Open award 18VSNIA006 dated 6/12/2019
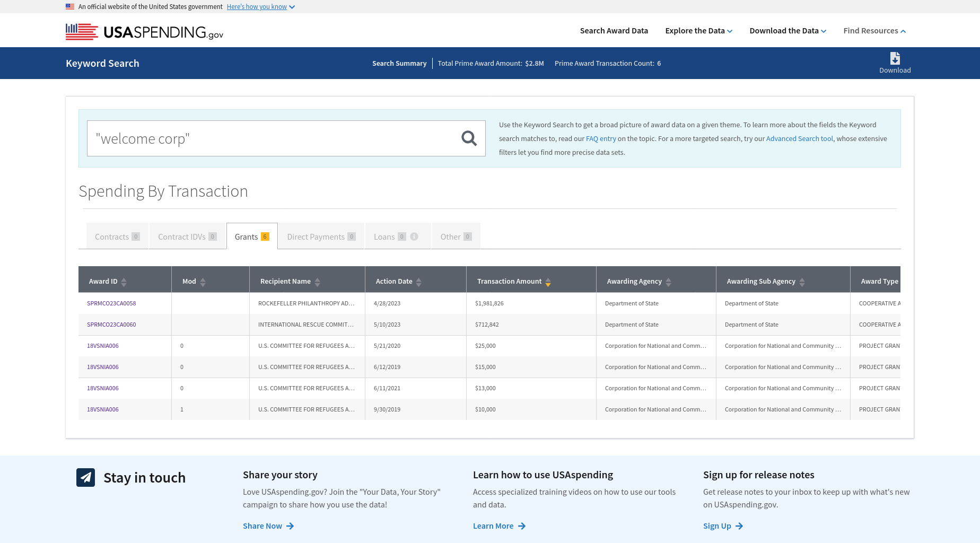Image resolution: width=980 pixels, height=543 pixels. click(103, 367)
